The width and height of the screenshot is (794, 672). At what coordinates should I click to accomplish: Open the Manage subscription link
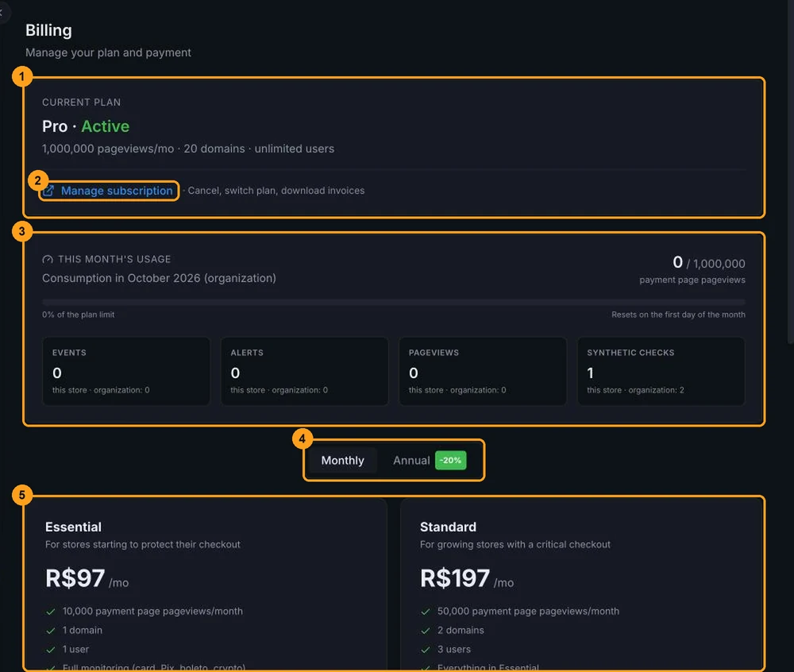tap(117, 191)
